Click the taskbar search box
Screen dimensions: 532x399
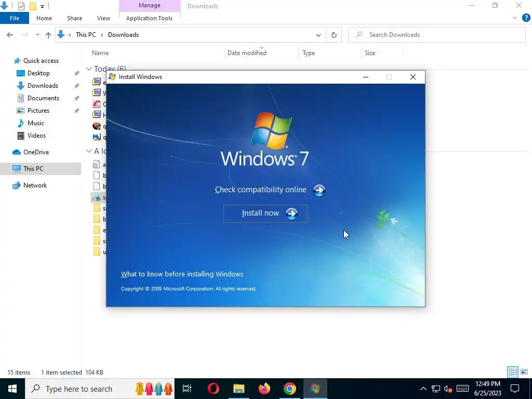point(100,389)
